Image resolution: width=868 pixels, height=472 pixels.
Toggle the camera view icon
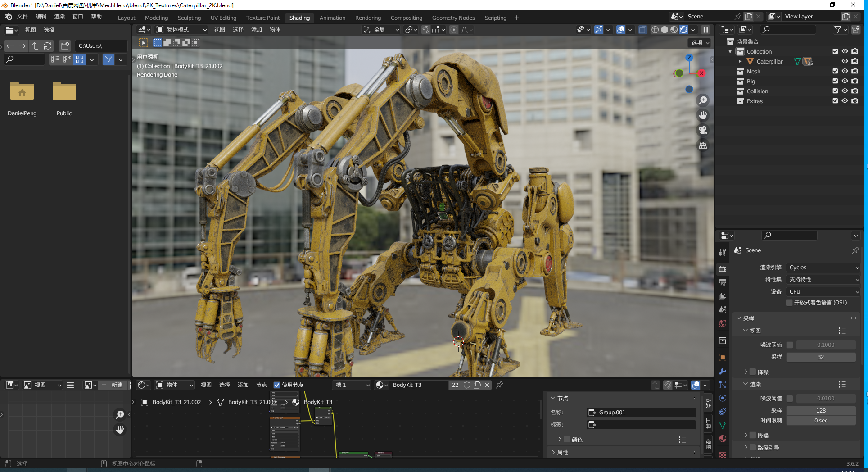click(702, 130)
